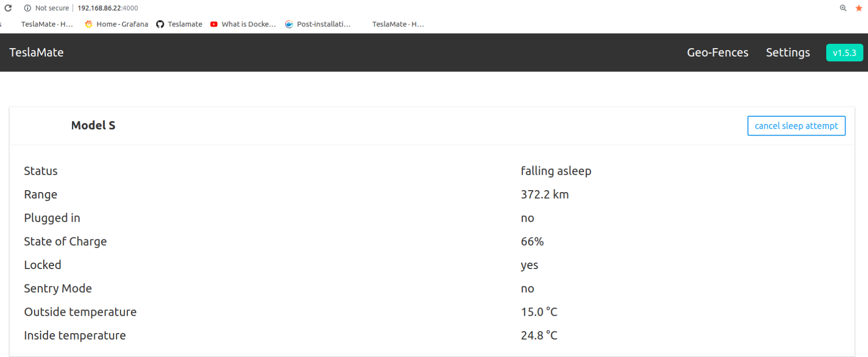The height and width of the screenshot is (357, 868).
Task: Click the cancel sleep attempt button
Action: [x=796, y=125]
